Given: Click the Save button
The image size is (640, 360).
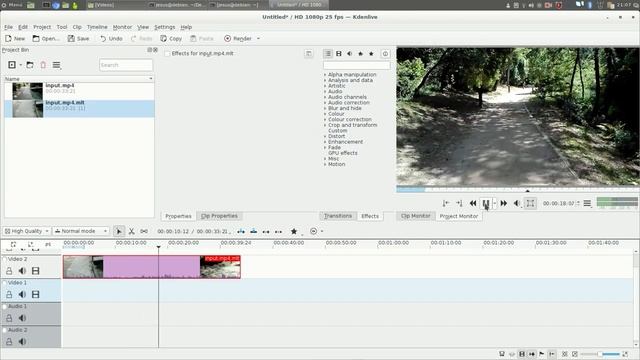Looking at the screenshot, I should tap(78, 39).
